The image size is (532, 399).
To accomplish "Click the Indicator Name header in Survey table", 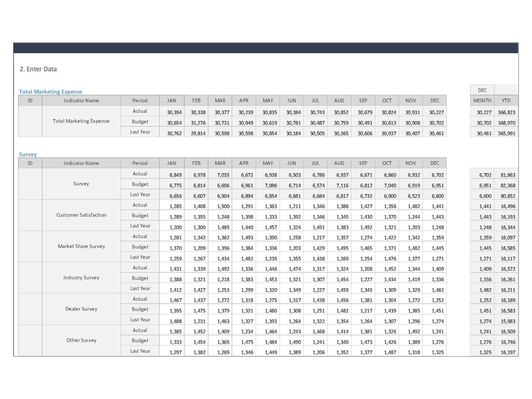I will [x=81, y=163].
